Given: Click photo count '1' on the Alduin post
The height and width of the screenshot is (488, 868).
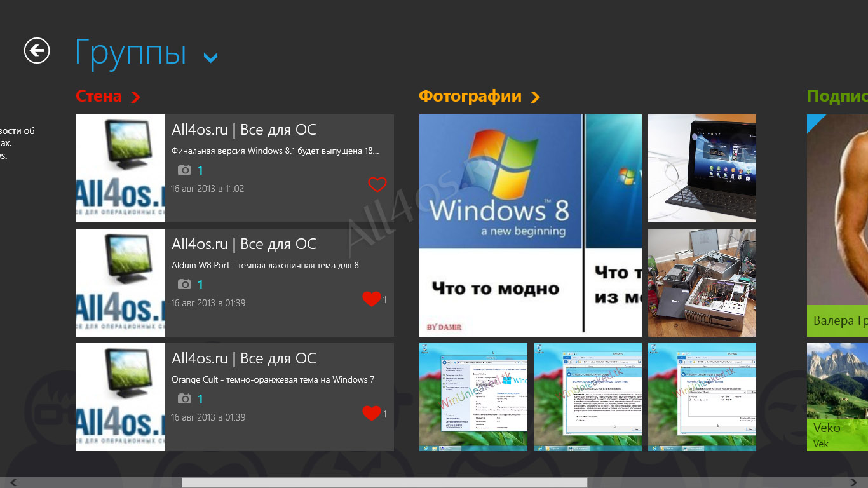Looking at the screenshot, I should 200,285.
